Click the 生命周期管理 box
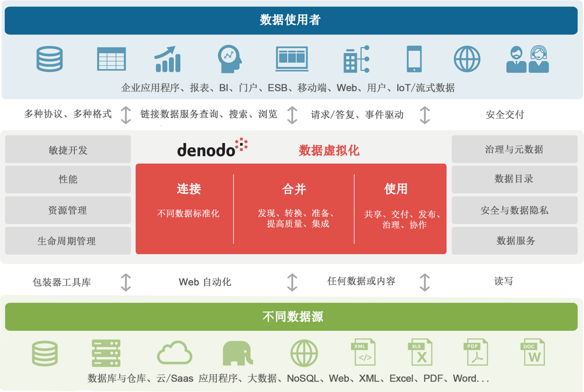 pyautogui.click(x=68, y=241)
